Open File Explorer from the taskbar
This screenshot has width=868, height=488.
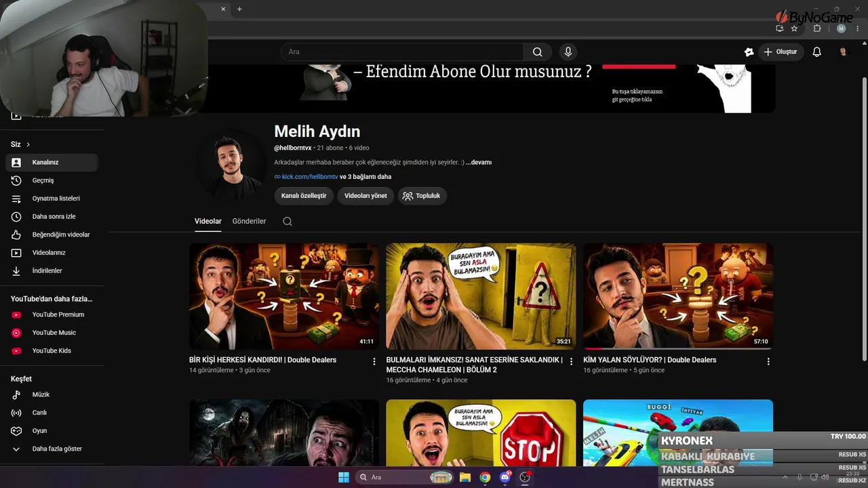[x=465, y=477]
